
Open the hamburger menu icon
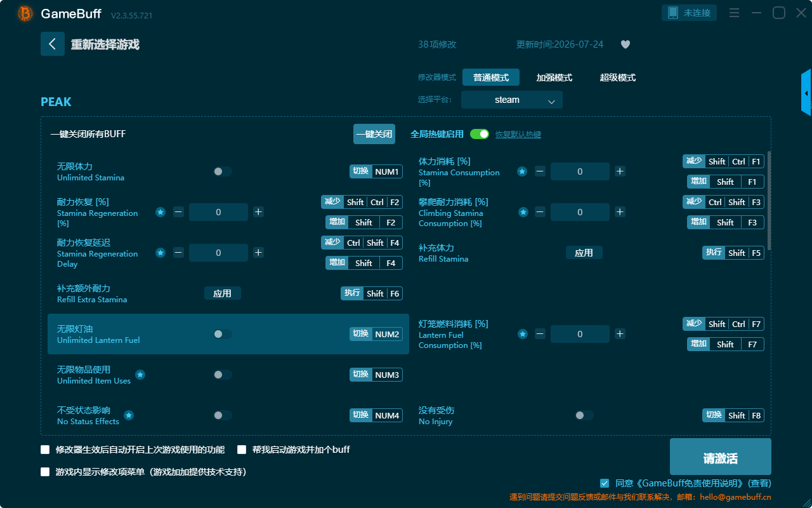pos(734,13)
